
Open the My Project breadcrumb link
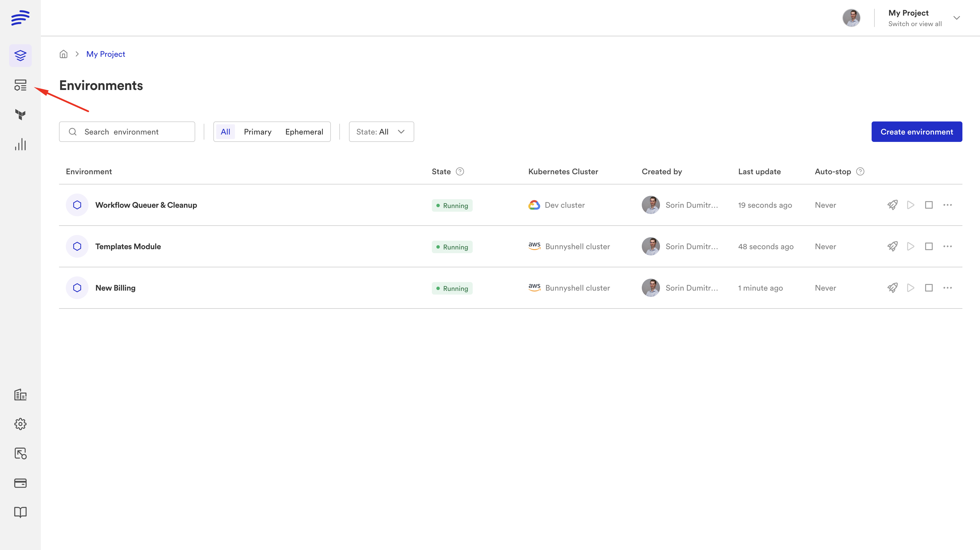coord(105,54)
